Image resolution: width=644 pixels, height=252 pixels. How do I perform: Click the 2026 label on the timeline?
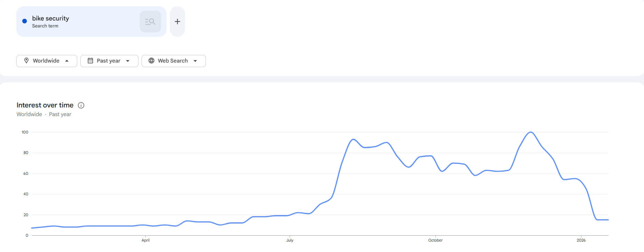[x=581, y=240]
